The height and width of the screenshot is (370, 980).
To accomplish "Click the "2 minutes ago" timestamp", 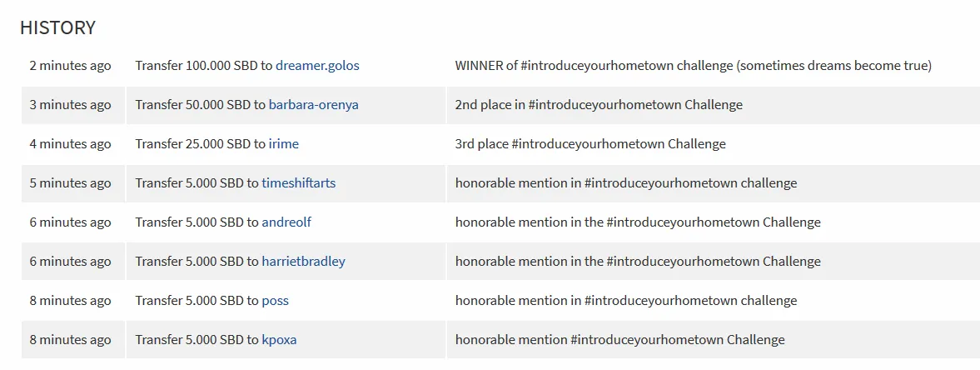I will [70, 66].
